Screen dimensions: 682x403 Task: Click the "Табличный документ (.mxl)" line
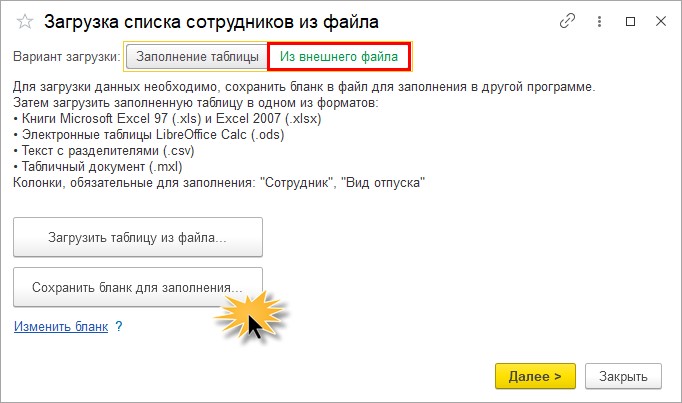click(x=97, y=167)
